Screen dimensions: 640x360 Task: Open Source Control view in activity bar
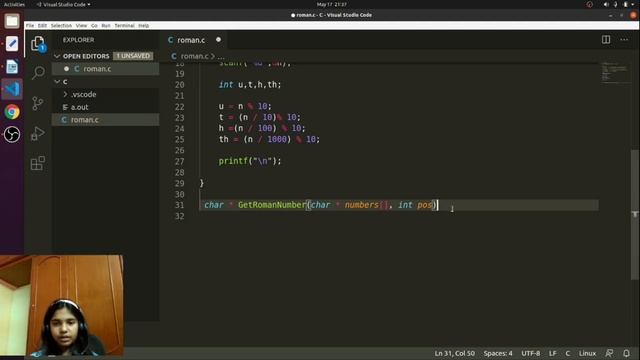[38, 103]
